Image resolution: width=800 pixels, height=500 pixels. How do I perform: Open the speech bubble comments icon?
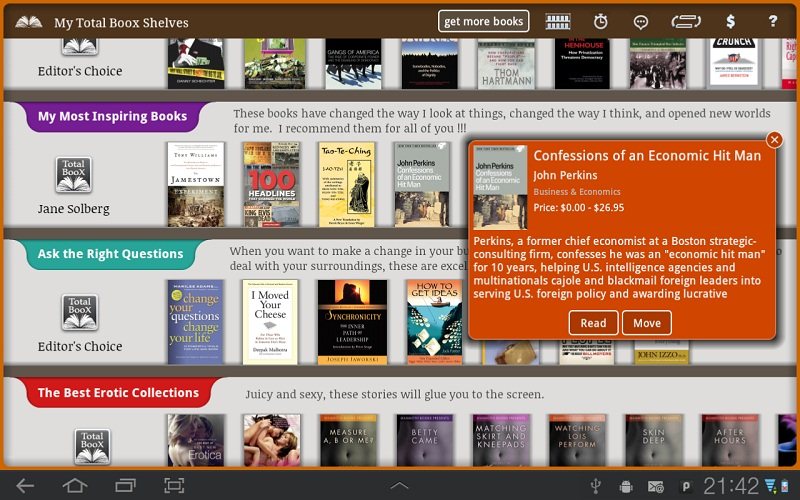point(641,21)
